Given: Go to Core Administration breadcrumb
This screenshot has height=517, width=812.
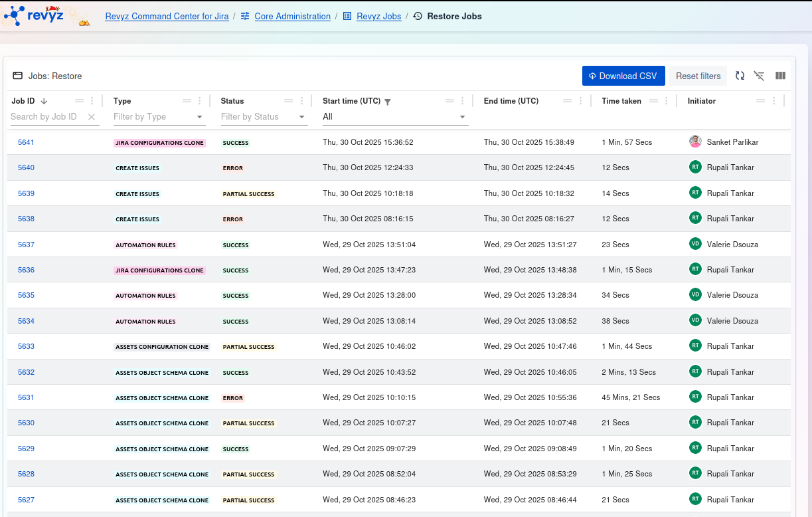Looking at the screenshot, I should click(292, 16).
